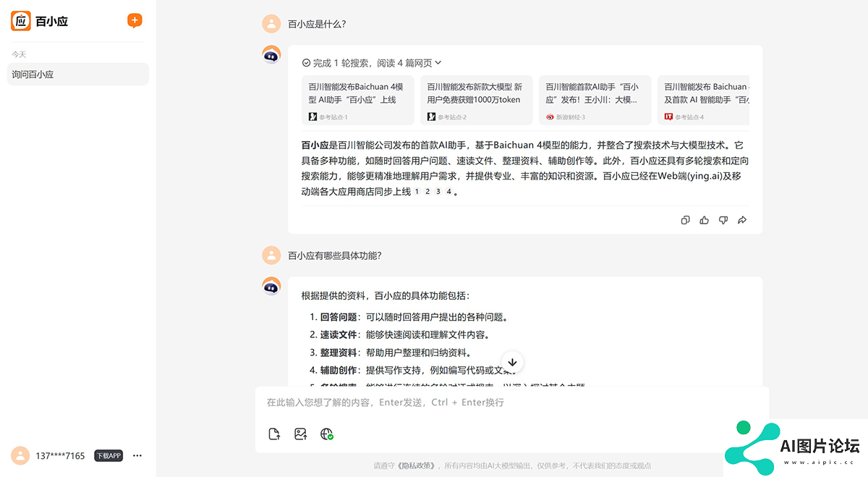Copy the first answer with copy icon

tap(686, 220)
